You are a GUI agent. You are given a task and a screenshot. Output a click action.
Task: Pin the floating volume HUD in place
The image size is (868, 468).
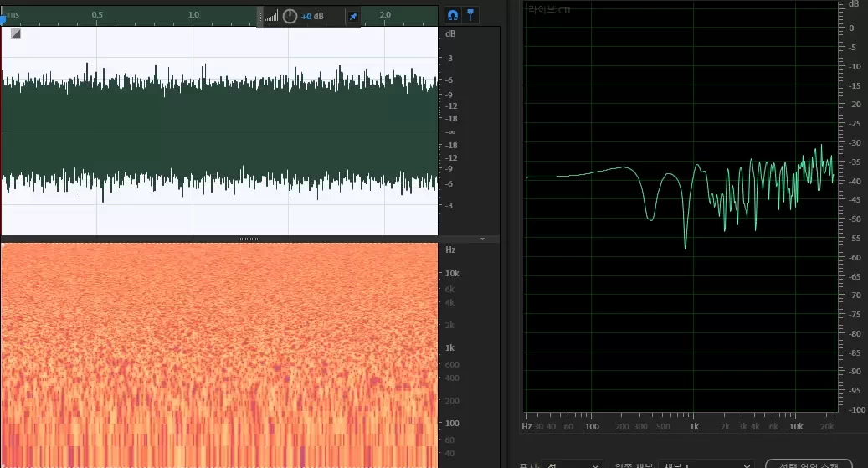pyautogui.click(x=352, y=16)
